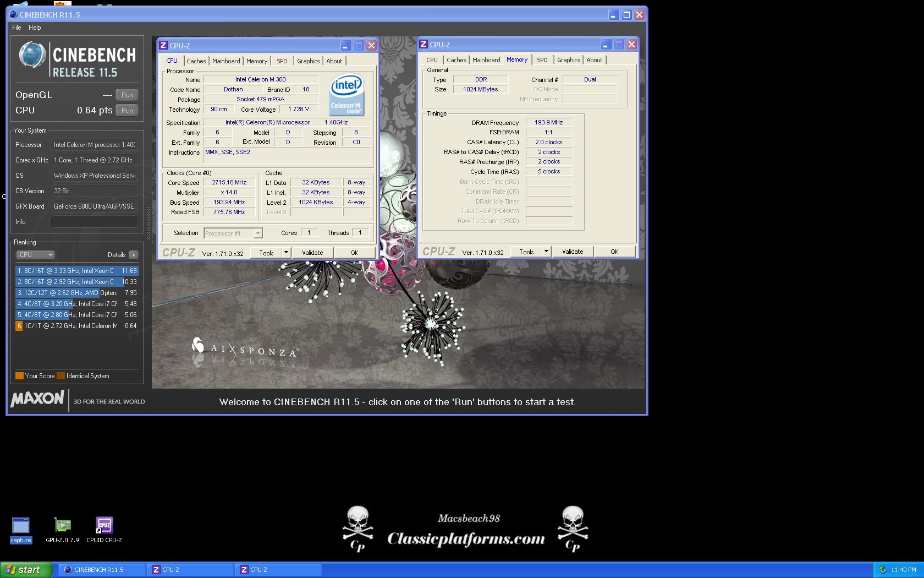Open the Help menu in Cinebench

(x=35, y=28)
